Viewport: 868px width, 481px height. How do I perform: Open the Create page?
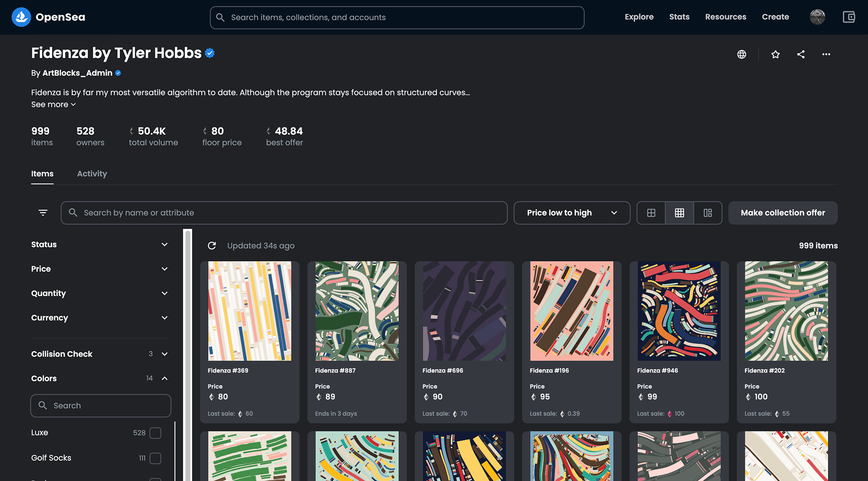click(775, 17)
